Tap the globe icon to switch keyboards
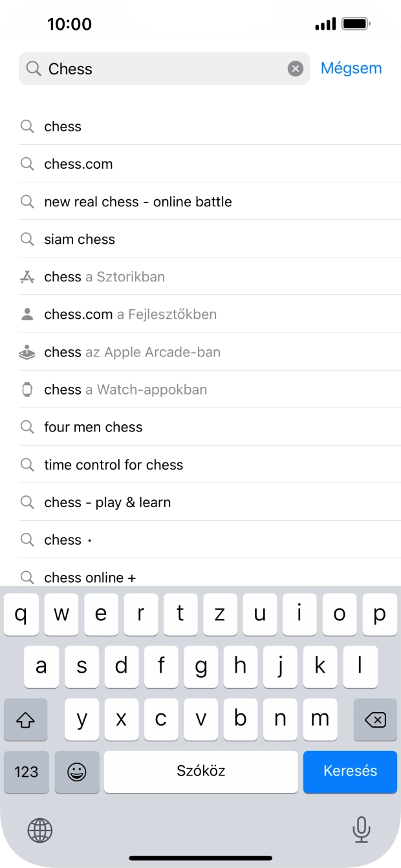 [x=39, y=830]
